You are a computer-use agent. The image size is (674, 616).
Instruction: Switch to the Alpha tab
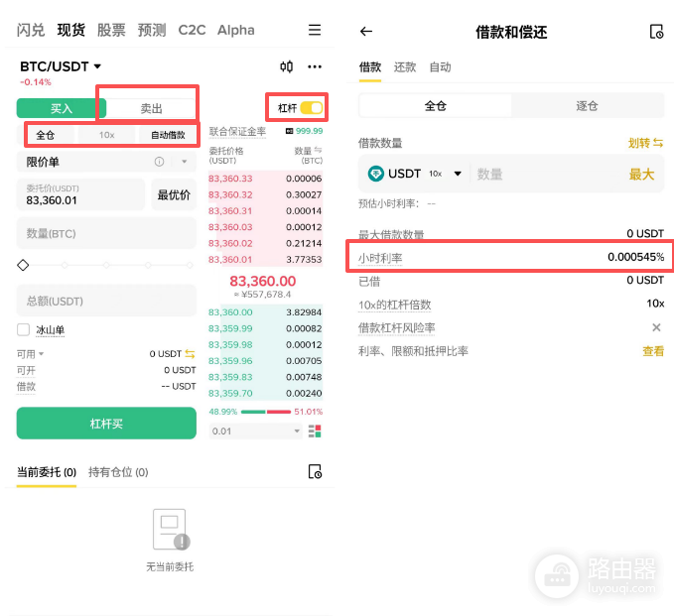click(236, 30)
